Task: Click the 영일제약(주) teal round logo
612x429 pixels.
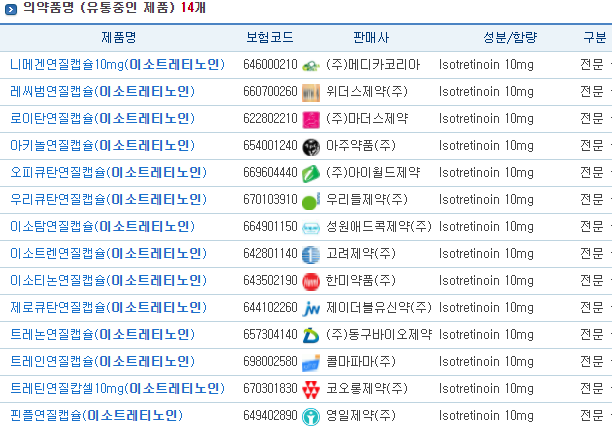Action: tap(311, 417)
